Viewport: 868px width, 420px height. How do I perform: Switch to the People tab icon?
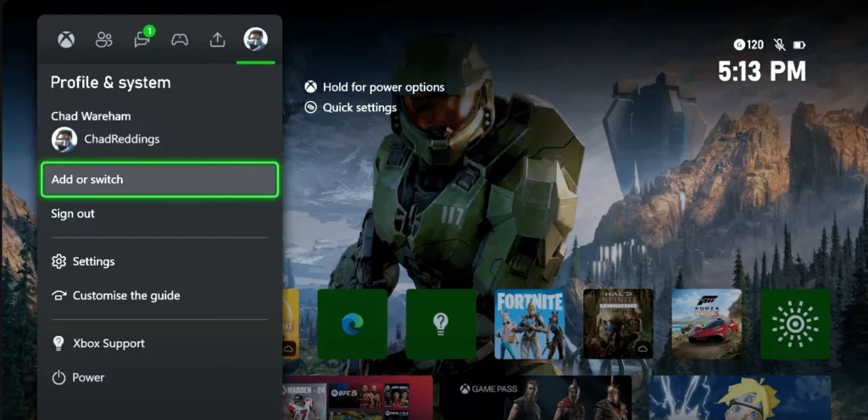coord(104,40)
